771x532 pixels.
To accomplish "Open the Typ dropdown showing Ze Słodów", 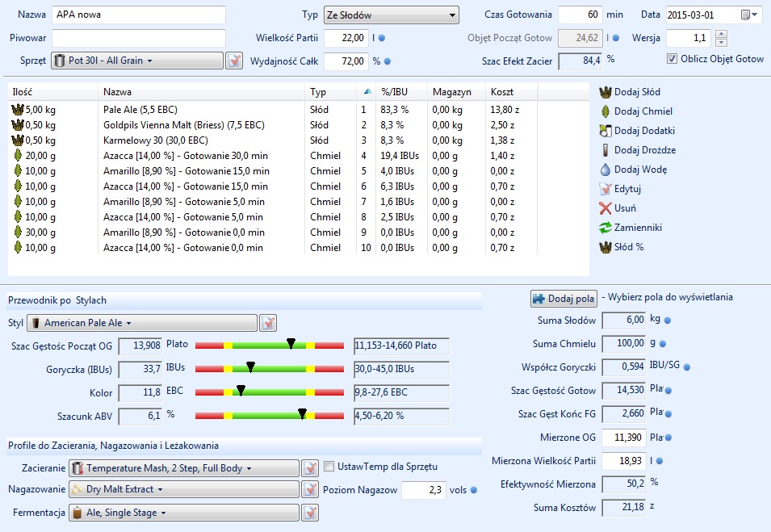I will (390, 15).
